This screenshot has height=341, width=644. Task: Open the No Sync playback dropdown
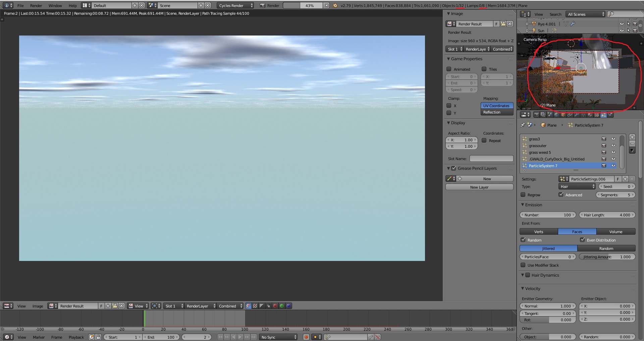pyautogui.click(x=278, y=337)
